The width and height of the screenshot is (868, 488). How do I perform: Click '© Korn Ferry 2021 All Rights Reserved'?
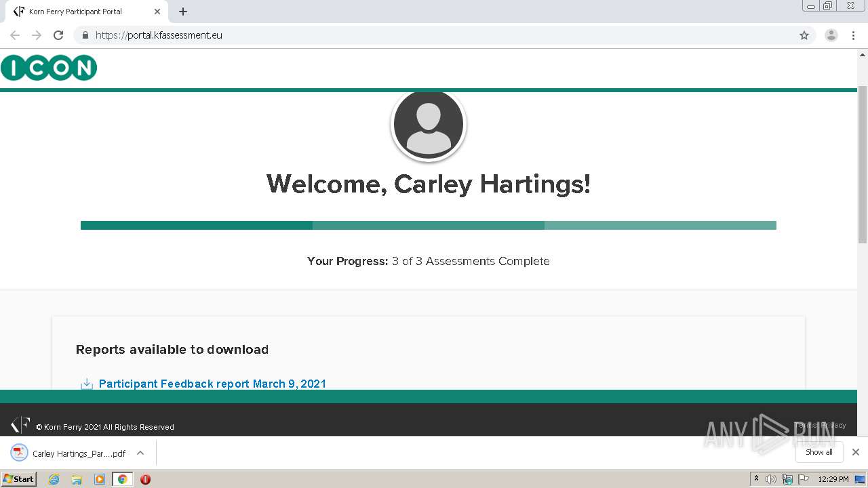[105, 427]
